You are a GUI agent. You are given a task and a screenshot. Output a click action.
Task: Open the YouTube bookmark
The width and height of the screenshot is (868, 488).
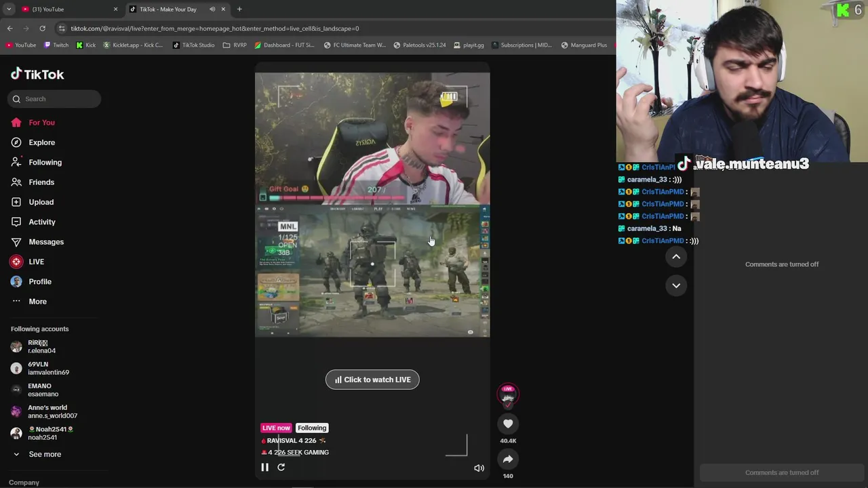(x=20, y=45)
